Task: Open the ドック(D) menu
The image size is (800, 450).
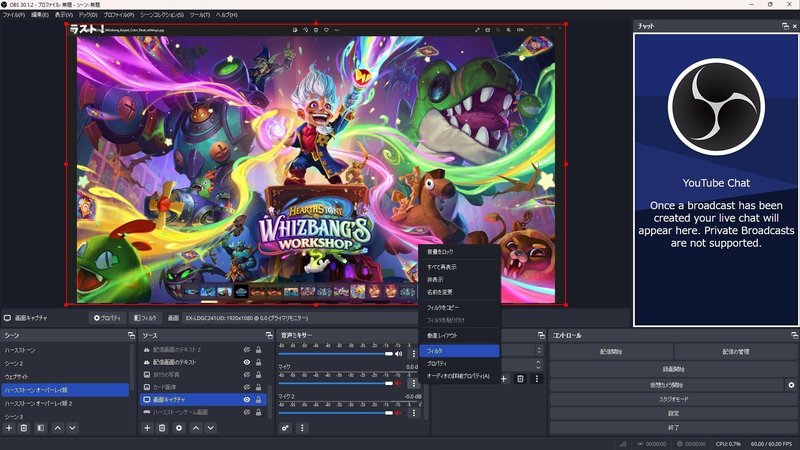Action: pyautogui.click(x=88, y=15)
